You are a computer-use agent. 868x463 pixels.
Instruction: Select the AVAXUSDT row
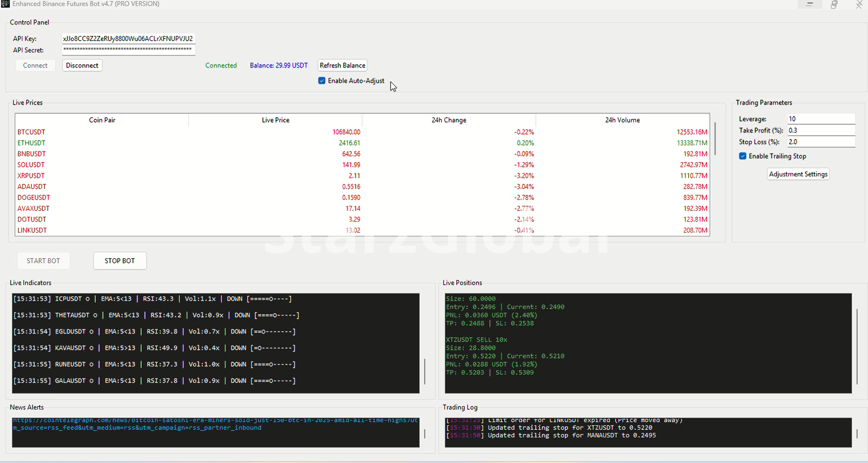coord(362,208)
